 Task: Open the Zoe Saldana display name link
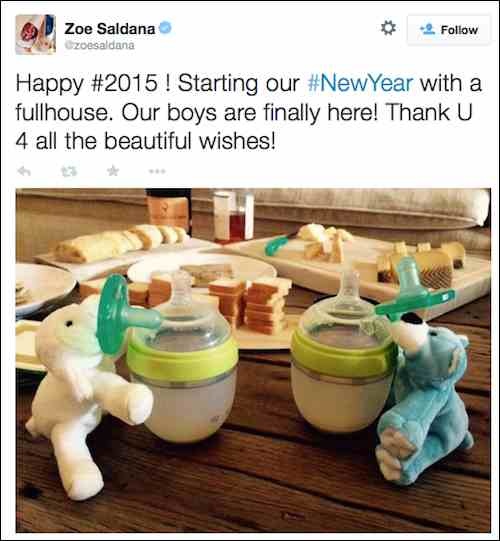tap(110, 29)
